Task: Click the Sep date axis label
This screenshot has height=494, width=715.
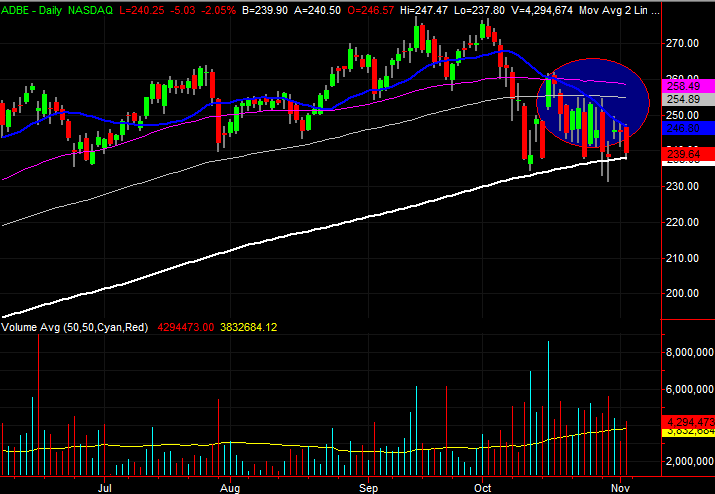Action: pyautogui.click(x=368, y=488)
